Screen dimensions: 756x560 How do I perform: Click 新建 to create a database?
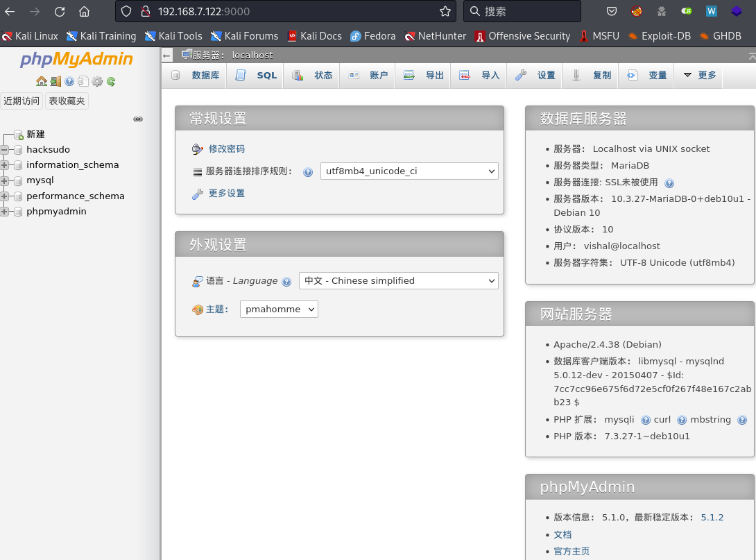point(35,134)
